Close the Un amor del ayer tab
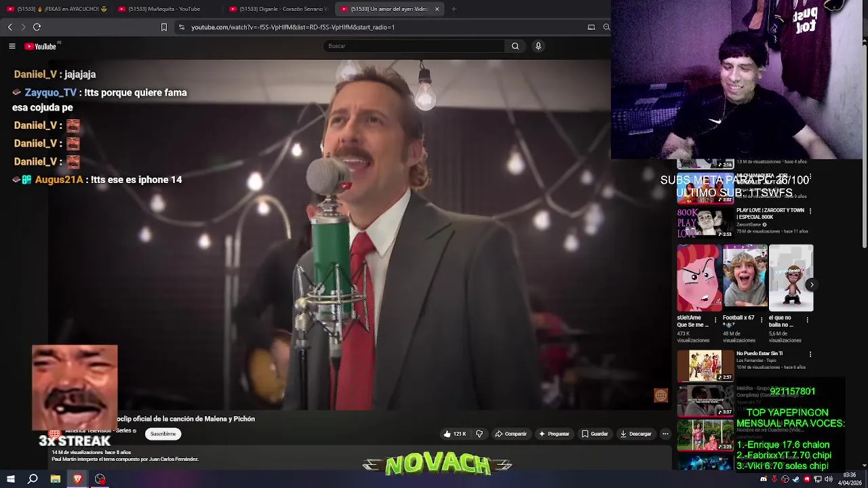The width and height of the screenshot is (868, 488). pyautogui.click(x=437, y=9)
